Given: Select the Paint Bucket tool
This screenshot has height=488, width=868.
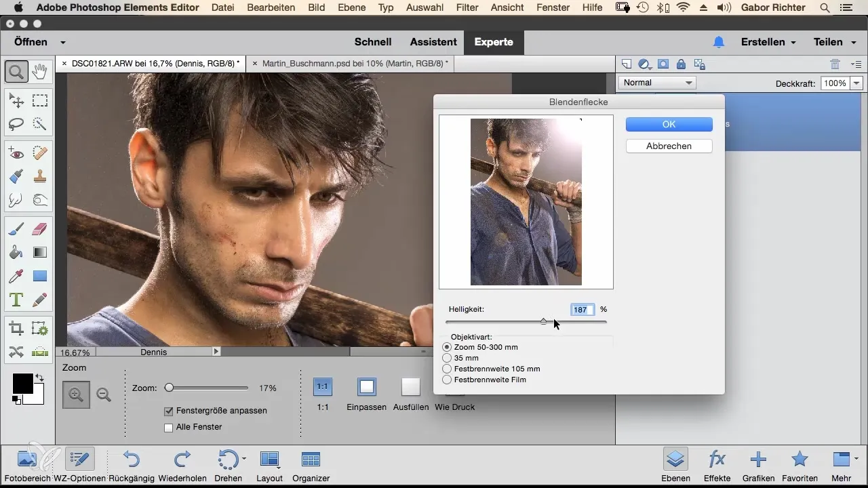Looking at the screenshot, I should (16, 253).
